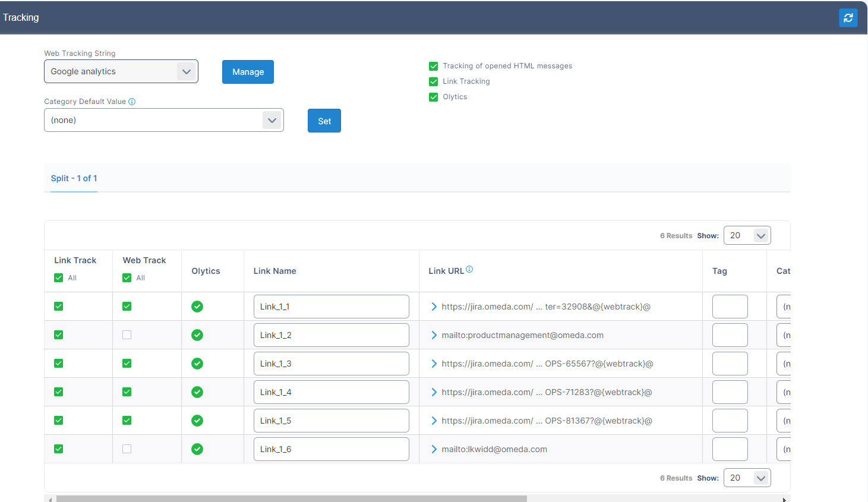Click the left arrow on horizontal scrollbar
The height and width of the screenshot is (502, 868).
(x=50, y=500)
